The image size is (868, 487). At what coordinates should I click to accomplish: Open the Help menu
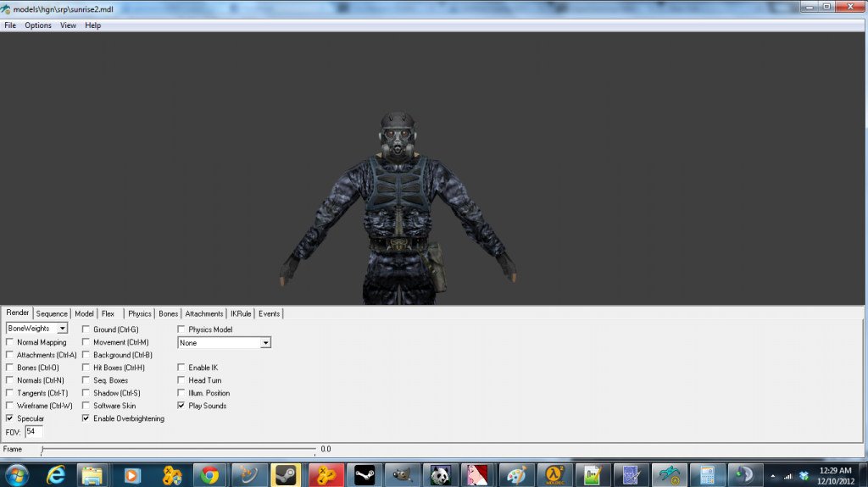point(92,25)
